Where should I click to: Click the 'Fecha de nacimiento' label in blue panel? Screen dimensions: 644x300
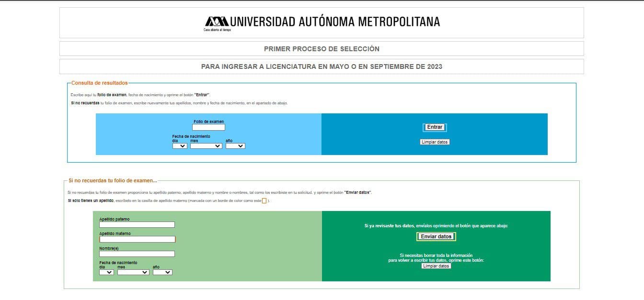click(x=191, y=136)
